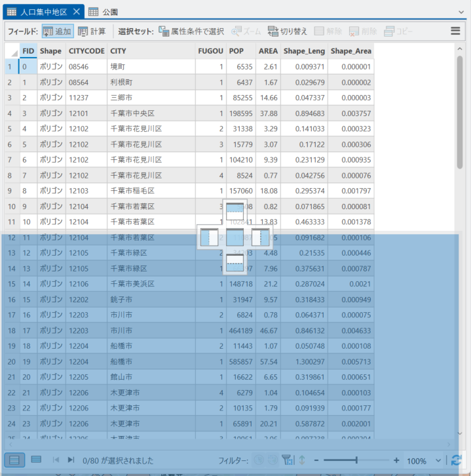Click the 追加 (add field) button
The height and width of the screenshot is (476, 471).
(x=56, y=31)
